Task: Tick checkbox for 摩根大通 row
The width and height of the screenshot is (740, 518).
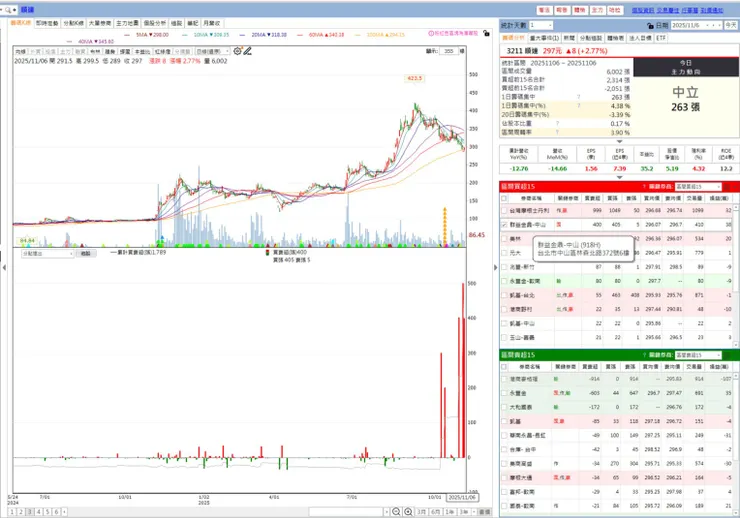Action: click(x=504, y=478)
